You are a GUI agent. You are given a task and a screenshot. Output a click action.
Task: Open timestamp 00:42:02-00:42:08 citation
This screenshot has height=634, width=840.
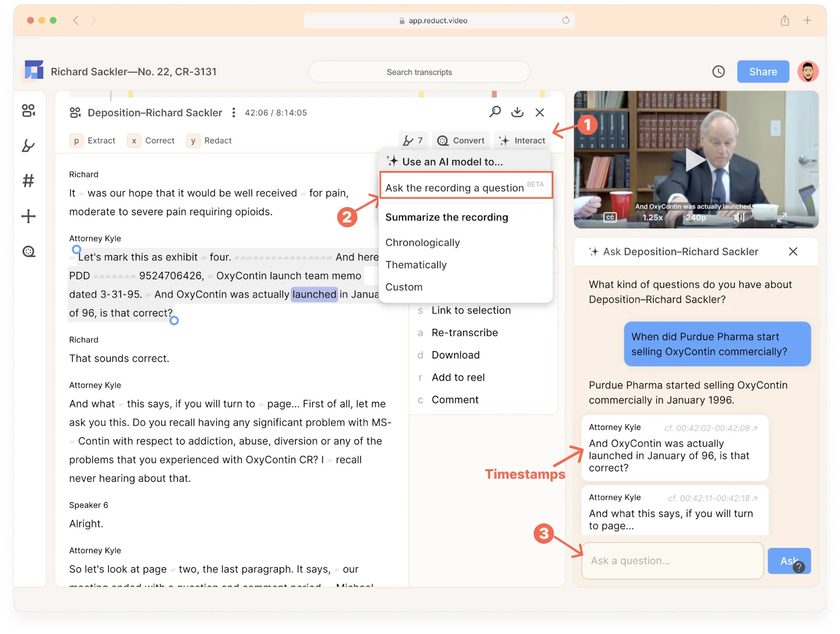coord(711,428)
